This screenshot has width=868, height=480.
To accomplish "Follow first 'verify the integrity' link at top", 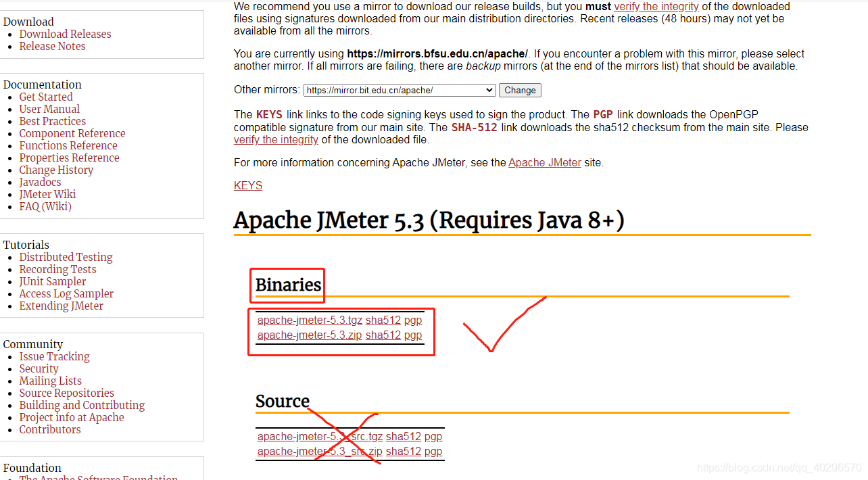I will pos(656,6).
